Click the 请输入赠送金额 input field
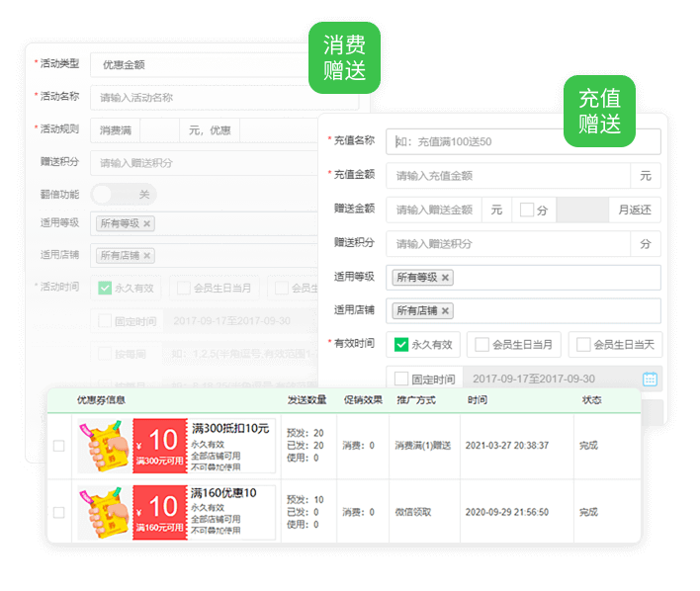 tap(434, 210)
